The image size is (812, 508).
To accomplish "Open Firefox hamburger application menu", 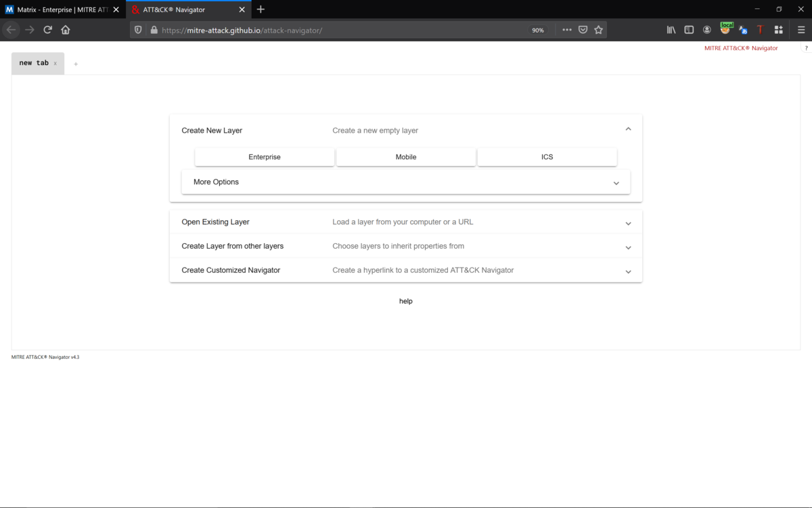I will pos(801,30).
